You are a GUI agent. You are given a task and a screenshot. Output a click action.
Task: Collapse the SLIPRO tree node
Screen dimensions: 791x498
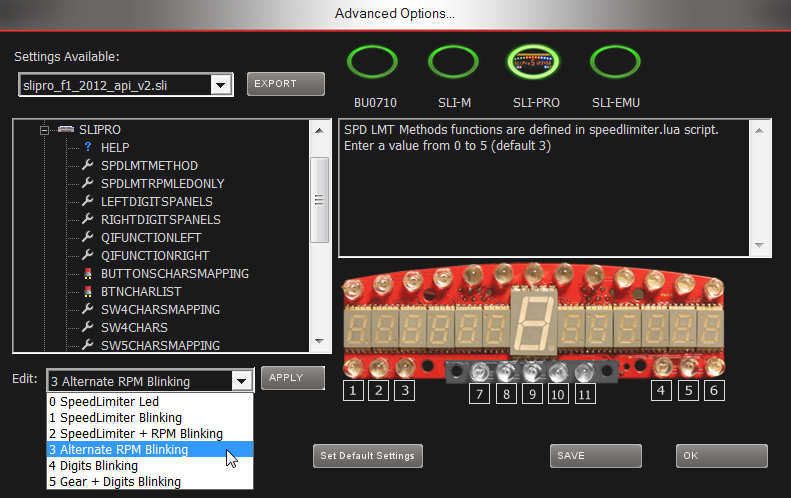(44, 130)
